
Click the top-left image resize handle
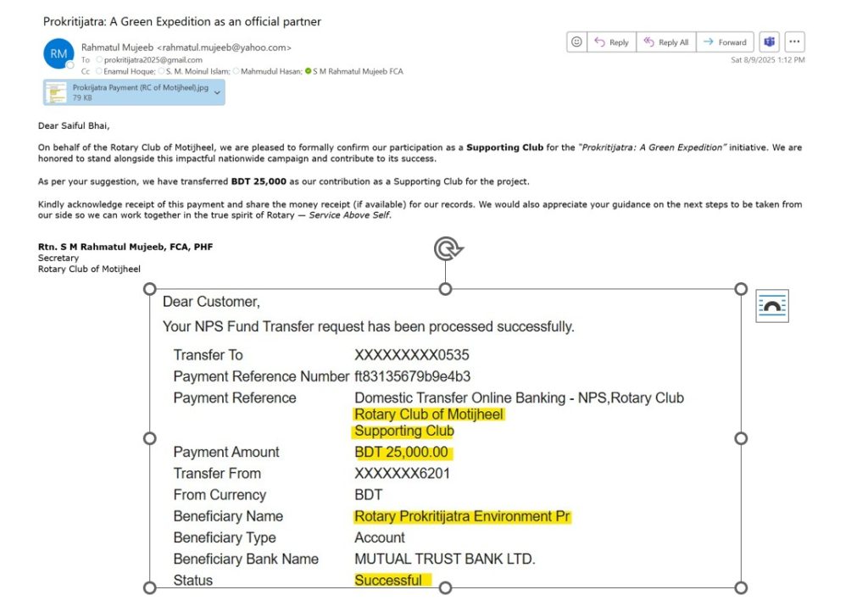149,289
